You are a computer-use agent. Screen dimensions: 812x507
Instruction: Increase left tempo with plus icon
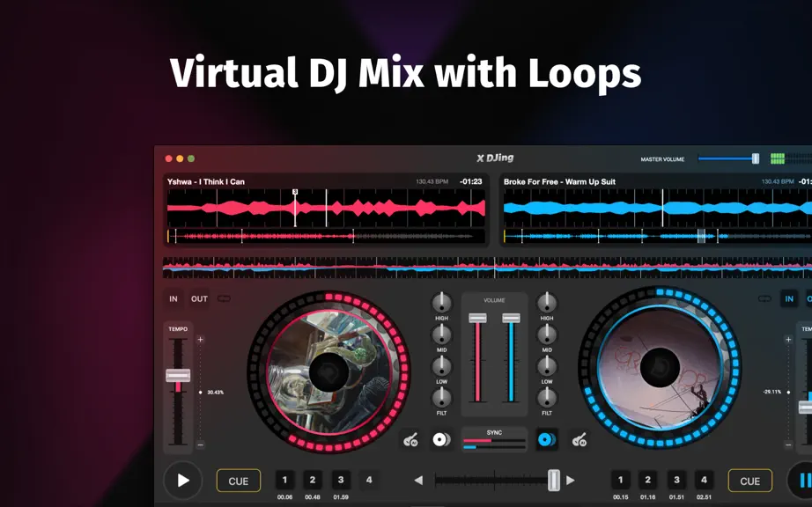[201, 340]
